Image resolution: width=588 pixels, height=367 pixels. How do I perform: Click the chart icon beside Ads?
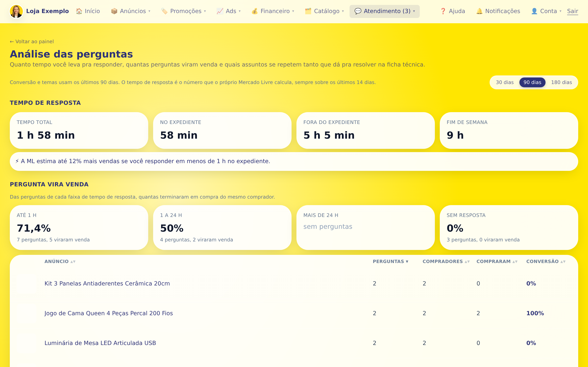220,11
